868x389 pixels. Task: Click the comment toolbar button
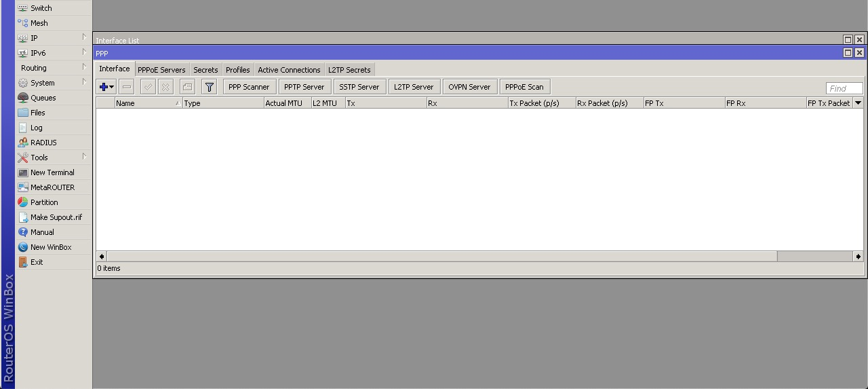click(x=187, y=87)
